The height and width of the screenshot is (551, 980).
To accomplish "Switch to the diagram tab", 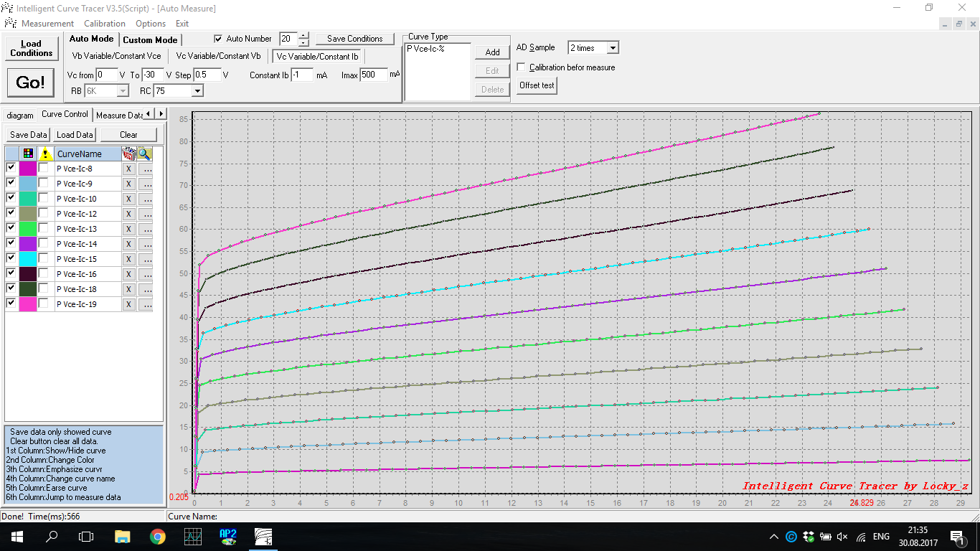I will (x=20, y=115).
